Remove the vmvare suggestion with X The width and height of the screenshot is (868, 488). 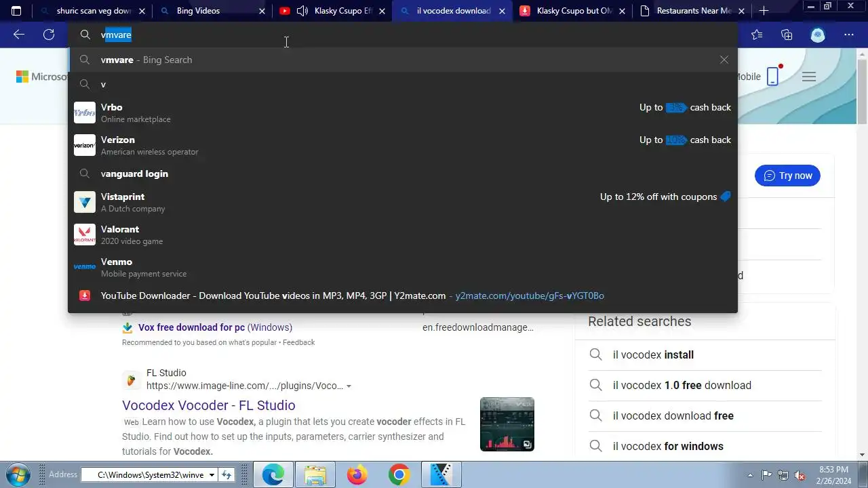coord(724,60)
